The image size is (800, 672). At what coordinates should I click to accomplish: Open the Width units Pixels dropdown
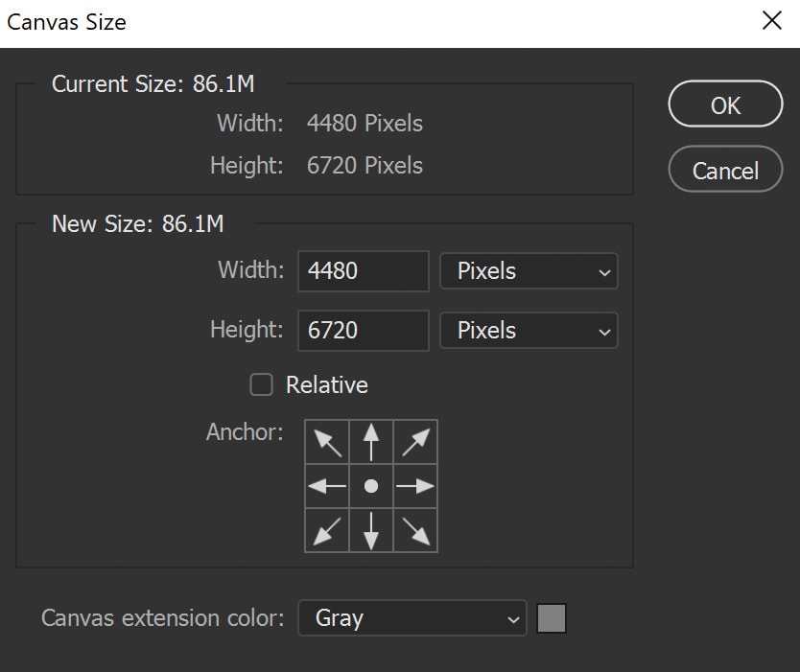(529, 270)
